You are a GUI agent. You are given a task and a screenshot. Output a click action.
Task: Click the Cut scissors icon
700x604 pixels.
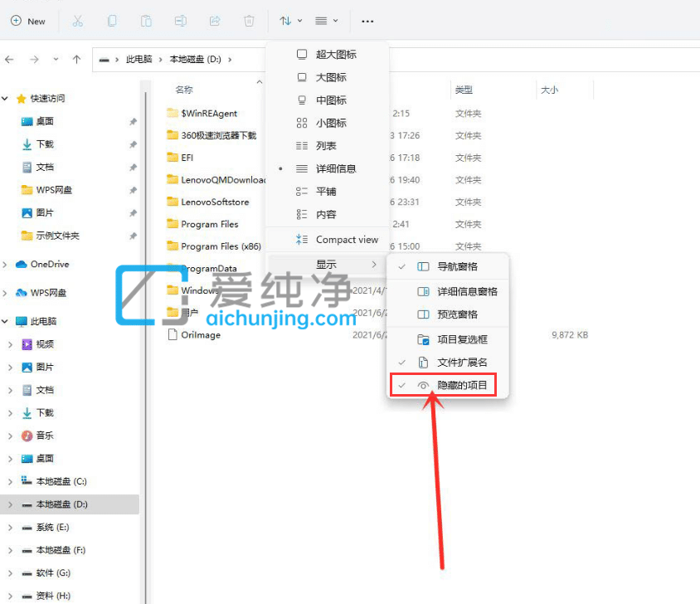tap(78, 21)
